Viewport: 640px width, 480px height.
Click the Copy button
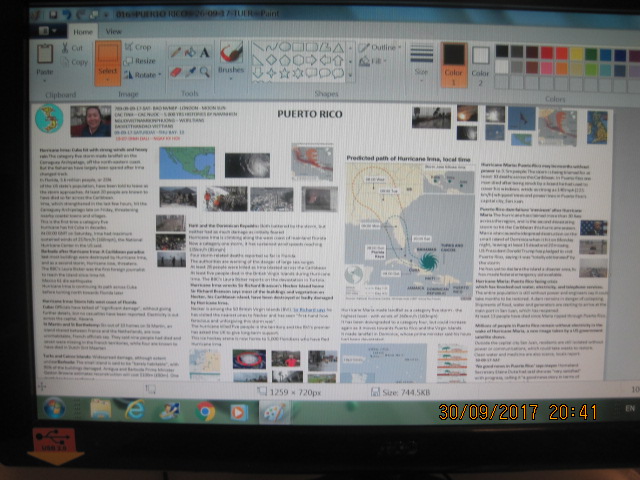tap(74, 62)
